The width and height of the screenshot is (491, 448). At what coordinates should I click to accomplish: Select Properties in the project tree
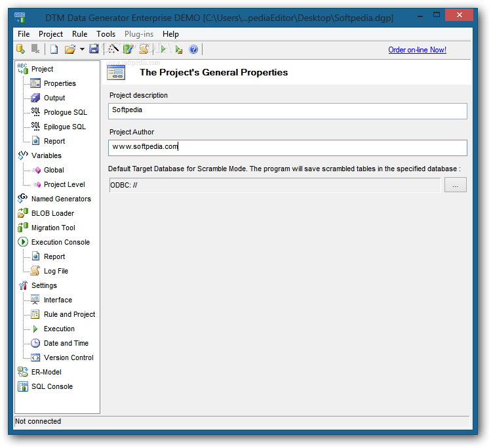(60, 83)
